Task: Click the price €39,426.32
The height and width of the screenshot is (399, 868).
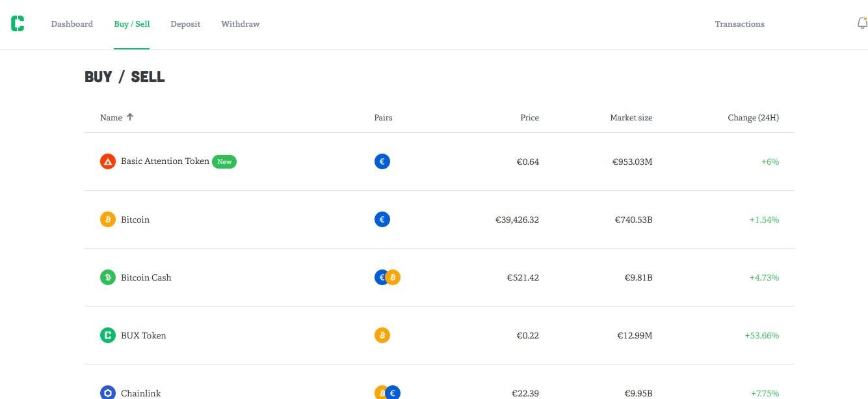Action: pos(518,219)
